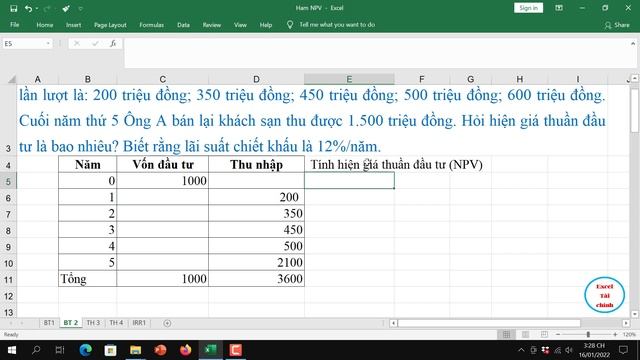Viewport: 640px width, 360px height.
Task: Click the total cell 3600
Action: click(x=256, y=279)
